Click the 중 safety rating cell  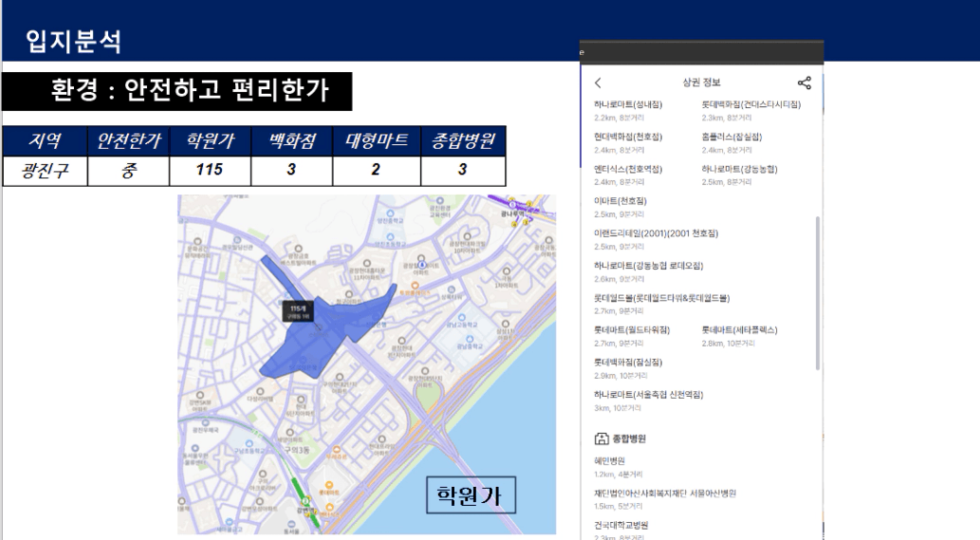coord(129,171)
